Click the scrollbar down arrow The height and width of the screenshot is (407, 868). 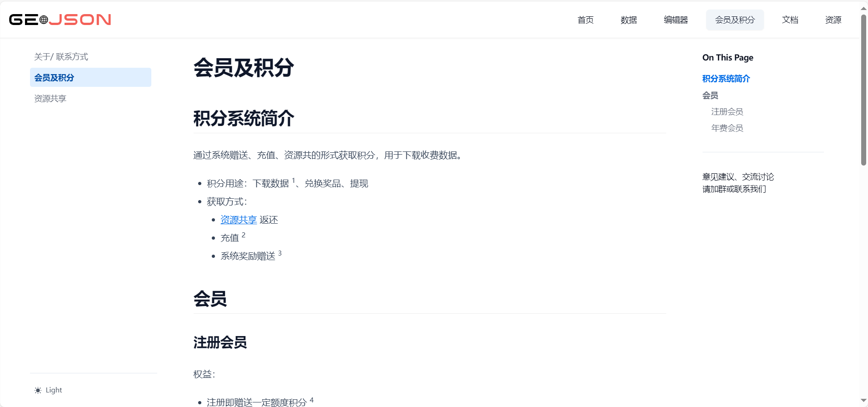(863, 401)
